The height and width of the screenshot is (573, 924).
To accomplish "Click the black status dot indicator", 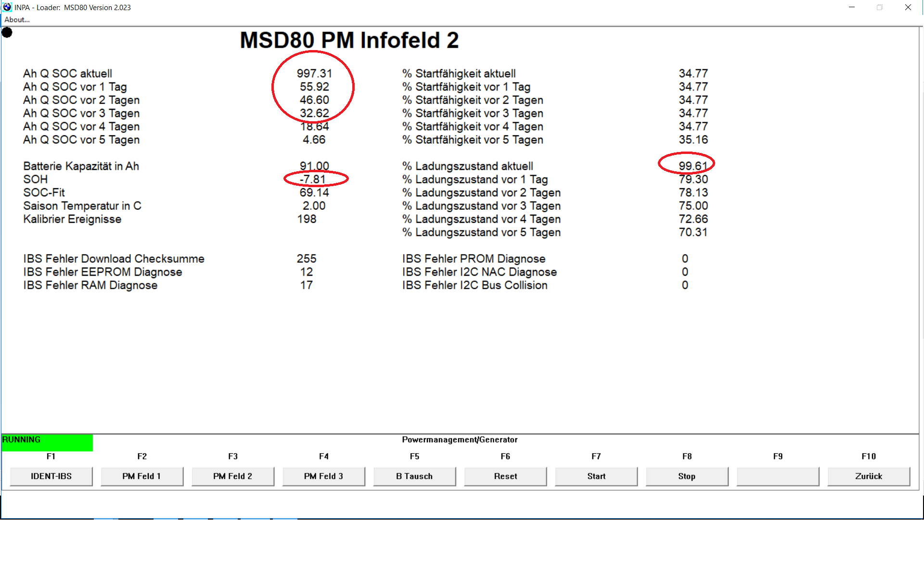I will coord(7,33).
